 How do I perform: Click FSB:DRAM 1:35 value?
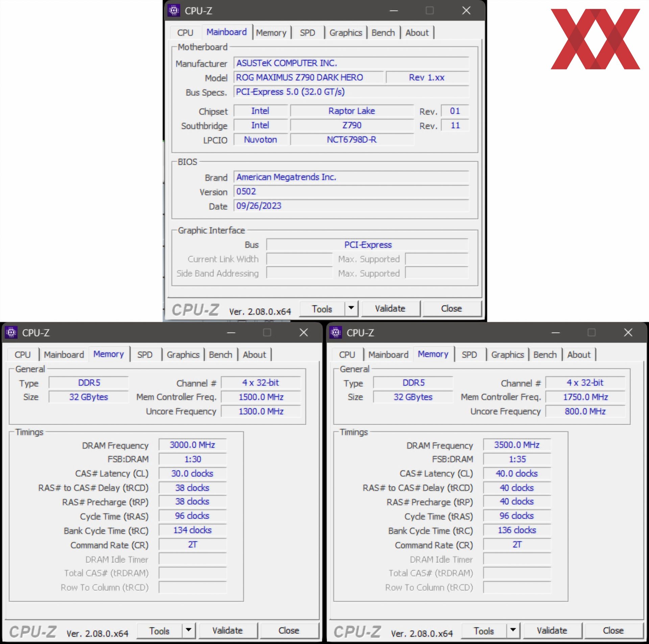point(517,459)
